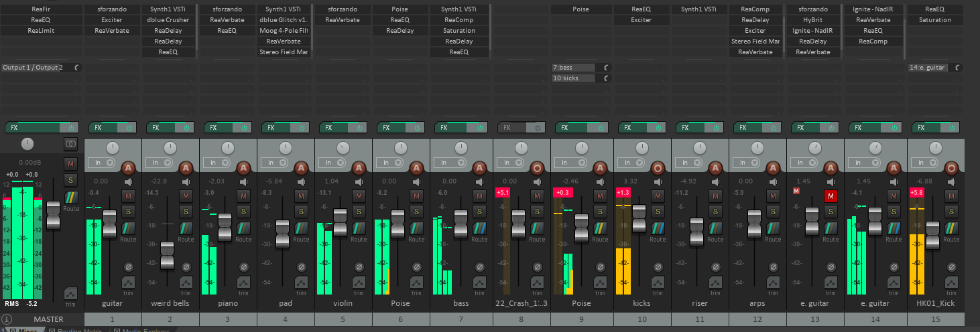980x332 pixels.
Task: Invert phase on the arps track
Action: point(772,267)
